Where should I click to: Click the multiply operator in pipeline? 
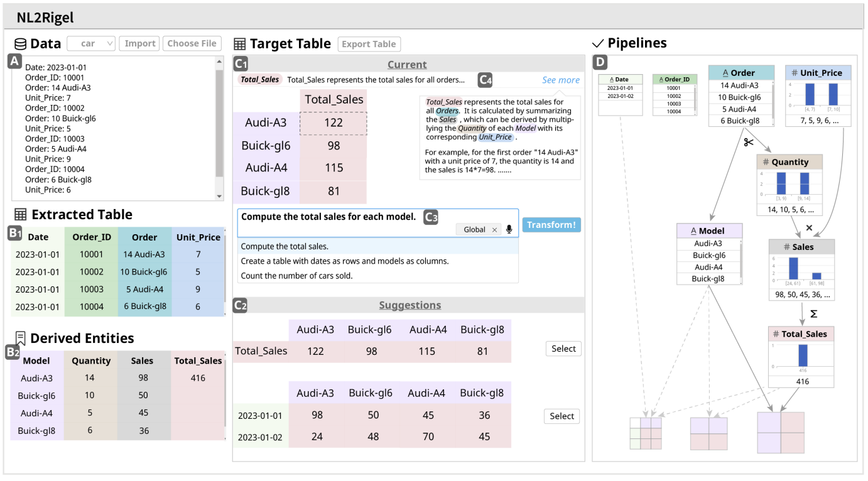click(809, 227)
